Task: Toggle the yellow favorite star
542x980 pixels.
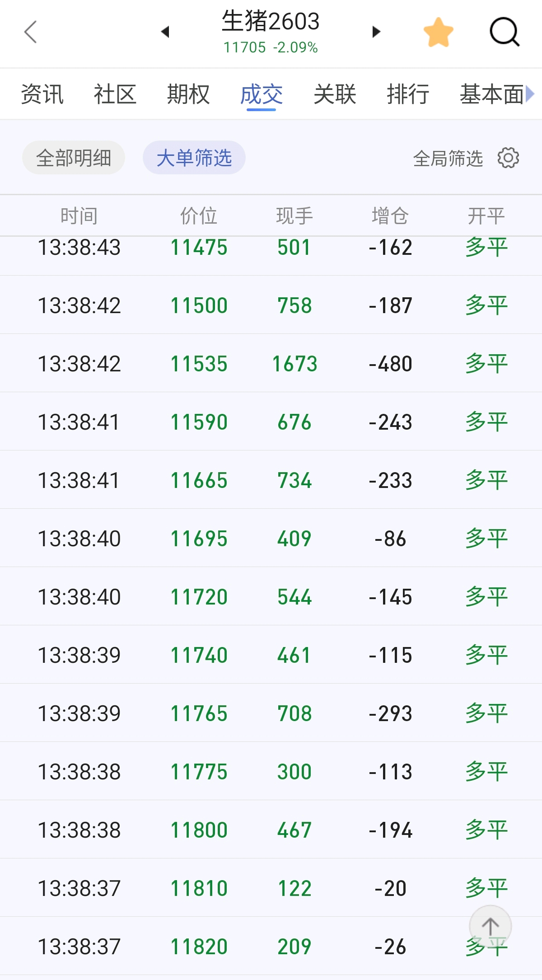Action: click(438, 32)
